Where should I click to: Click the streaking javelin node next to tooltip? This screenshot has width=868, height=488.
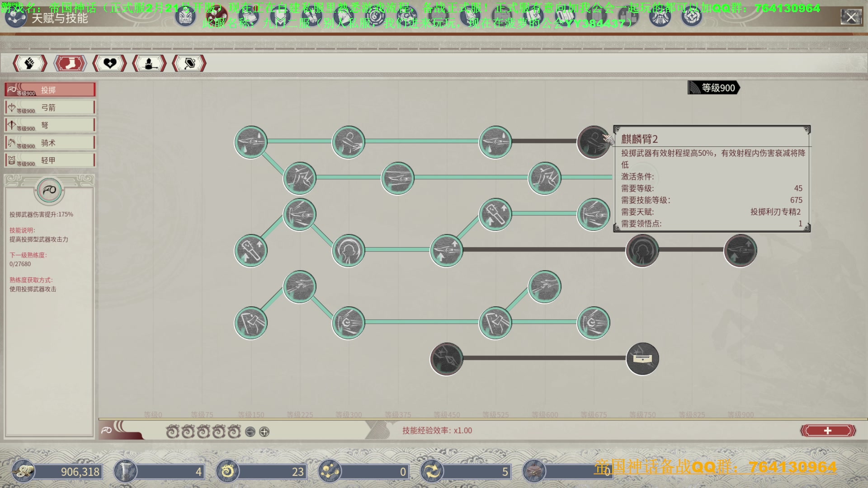[x=593, y=215]
